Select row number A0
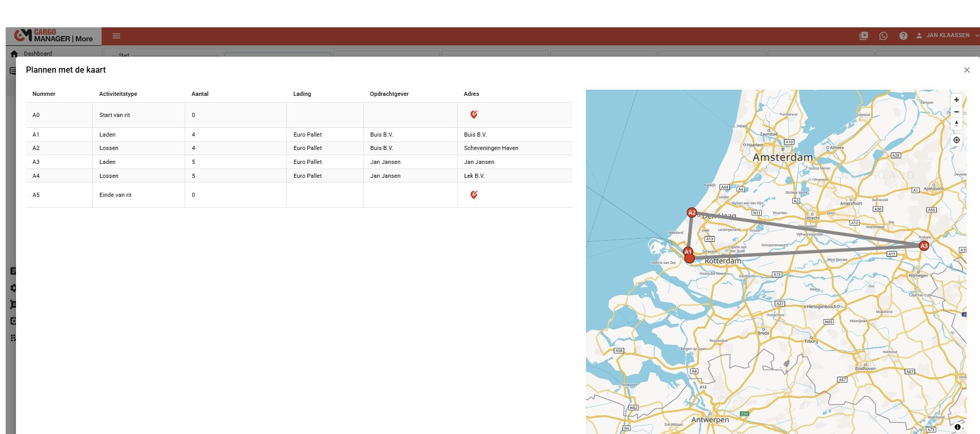The height and width of the screenshot is (434, 980). click(36, 115)
